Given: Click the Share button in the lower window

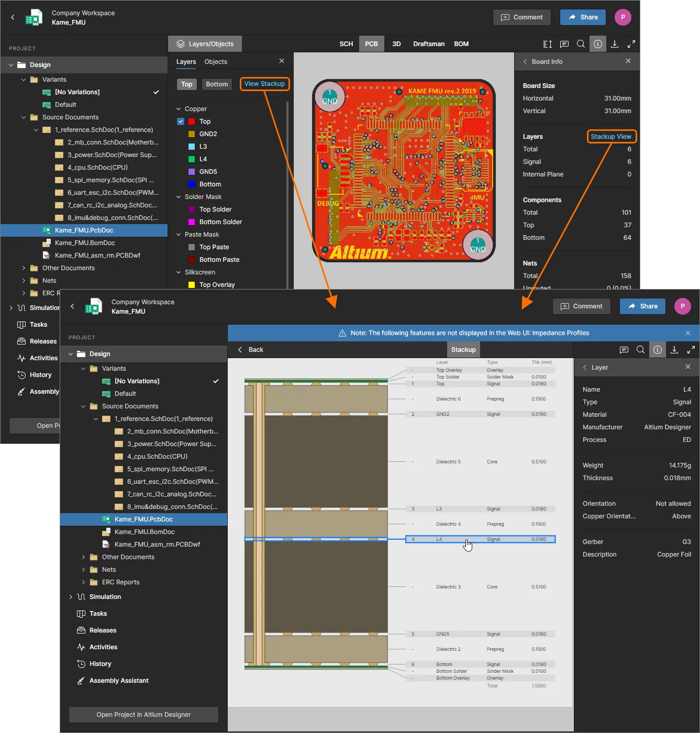Looking at the screenshot, I should 642,306.
